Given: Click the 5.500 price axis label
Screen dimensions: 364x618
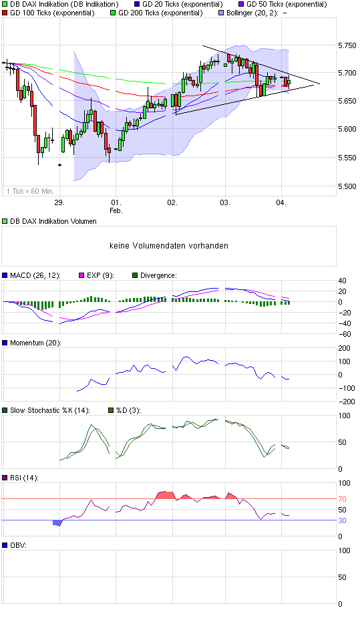Looking at the screenshot, I should point(347,186).
